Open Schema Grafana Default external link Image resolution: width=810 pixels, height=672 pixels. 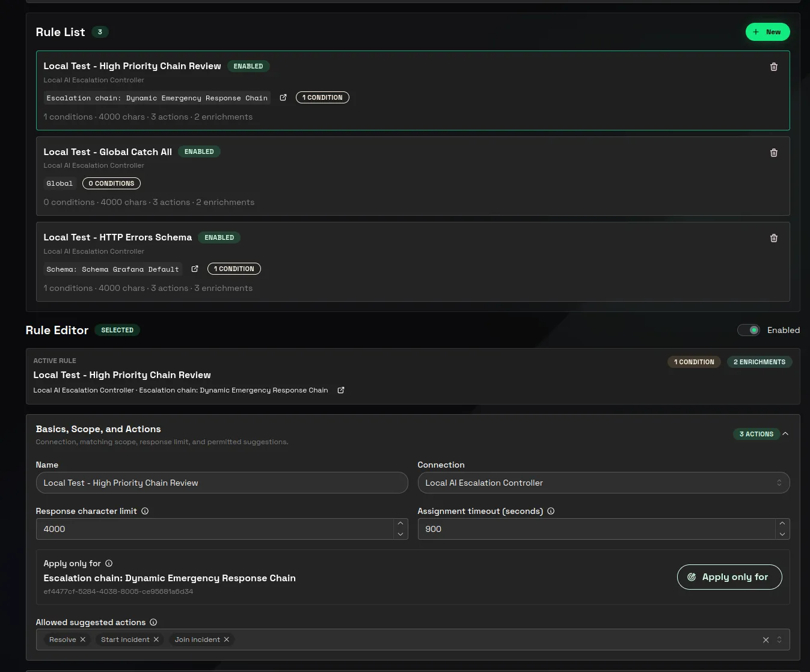(x=195, y=269)
